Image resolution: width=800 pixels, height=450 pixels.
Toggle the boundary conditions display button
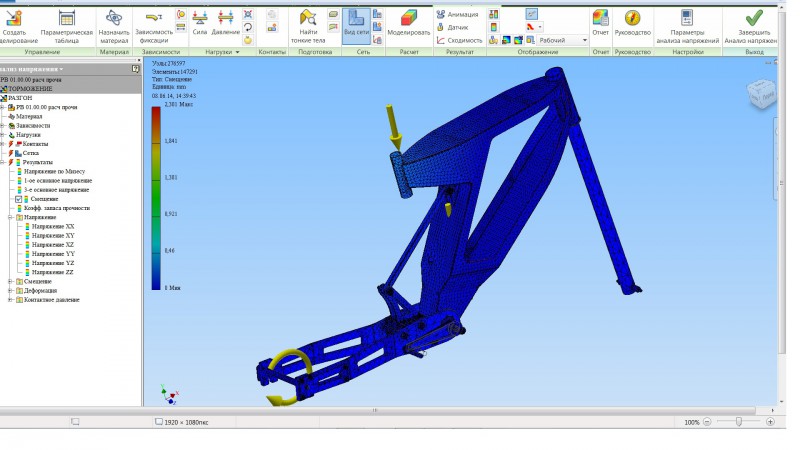click(532, 14)
